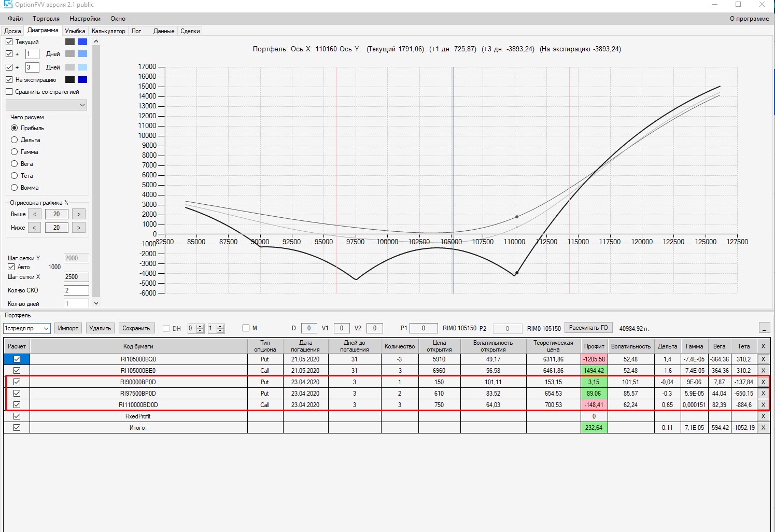Open the Настройки menu

pyautogui.click(x=85, y=19)
